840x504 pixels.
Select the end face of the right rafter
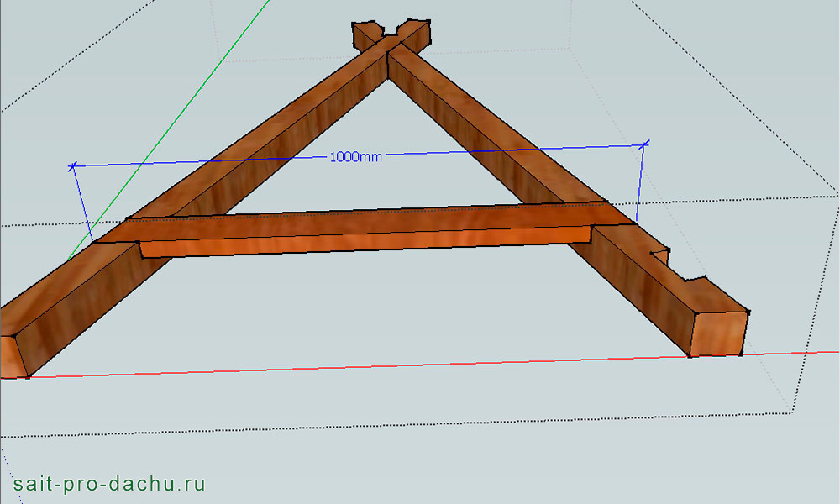click(x=718, y=333)
